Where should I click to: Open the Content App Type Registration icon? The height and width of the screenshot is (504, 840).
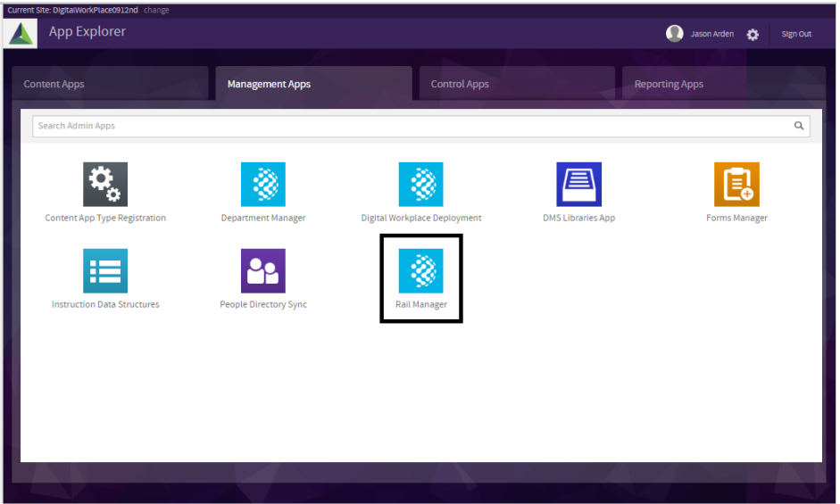(105, 184)
